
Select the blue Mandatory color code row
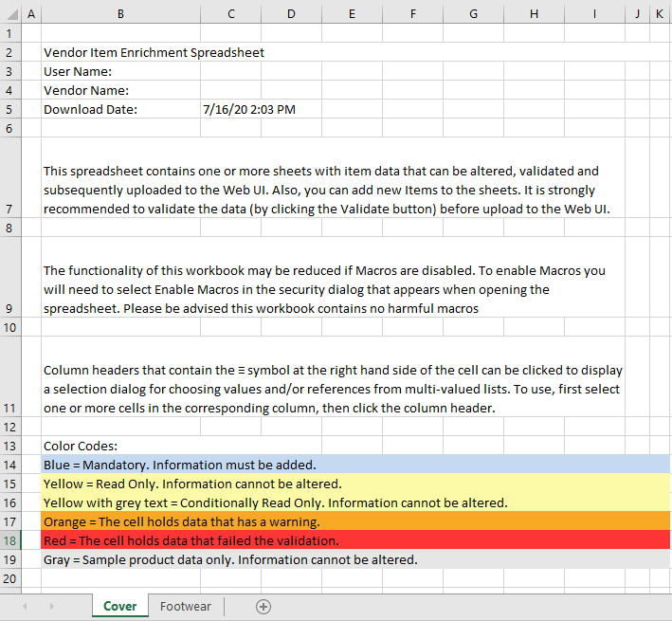coord(355,465)
